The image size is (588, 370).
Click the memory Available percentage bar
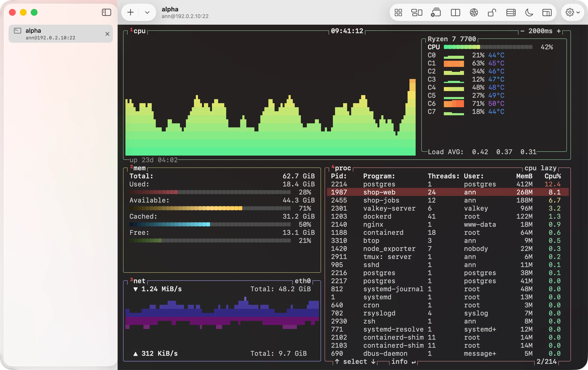pyautogui.click(x=210, y=208)
